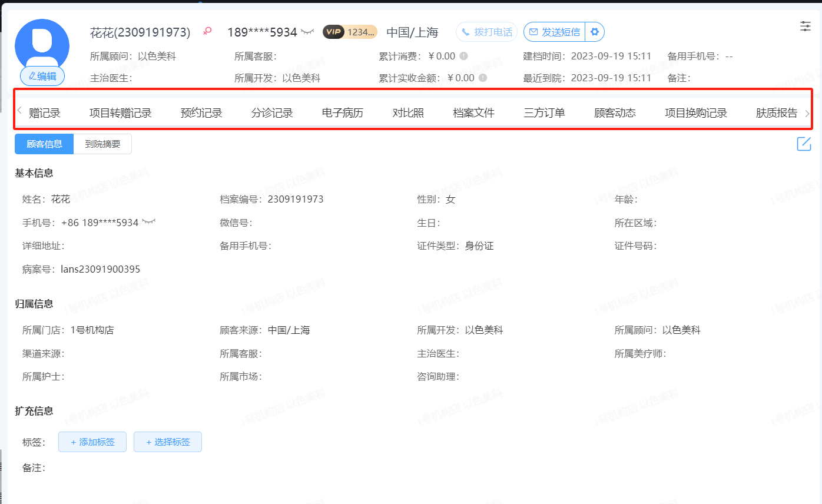
Task: Click the 发送短信 button
Action: pyautogui.click(x=554, y=32)
